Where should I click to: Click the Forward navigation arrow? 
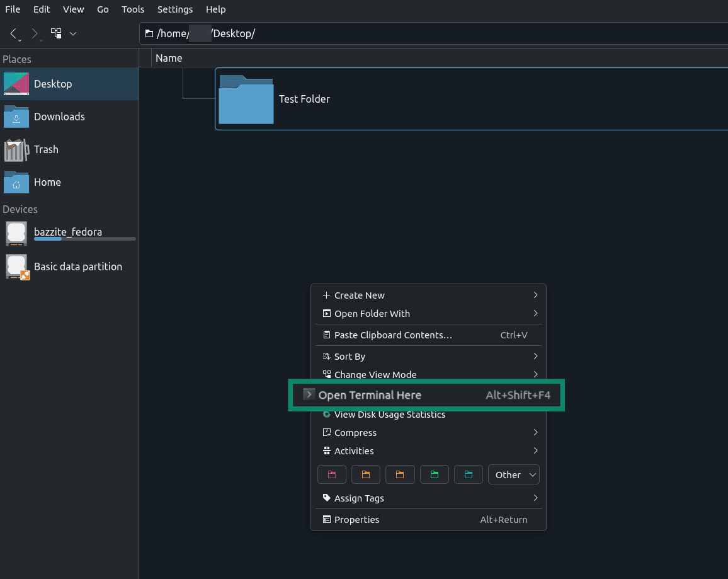(35, 33)
